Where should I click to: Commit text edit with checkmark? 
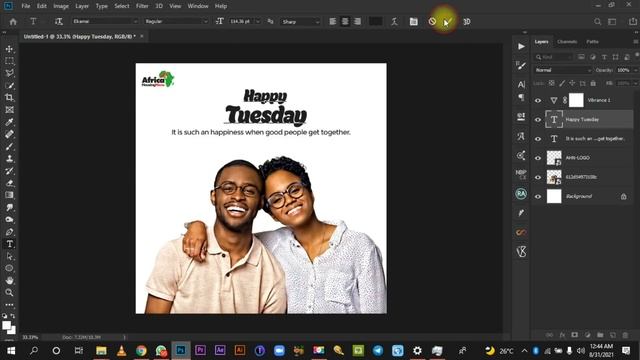(x=448, y=22)
